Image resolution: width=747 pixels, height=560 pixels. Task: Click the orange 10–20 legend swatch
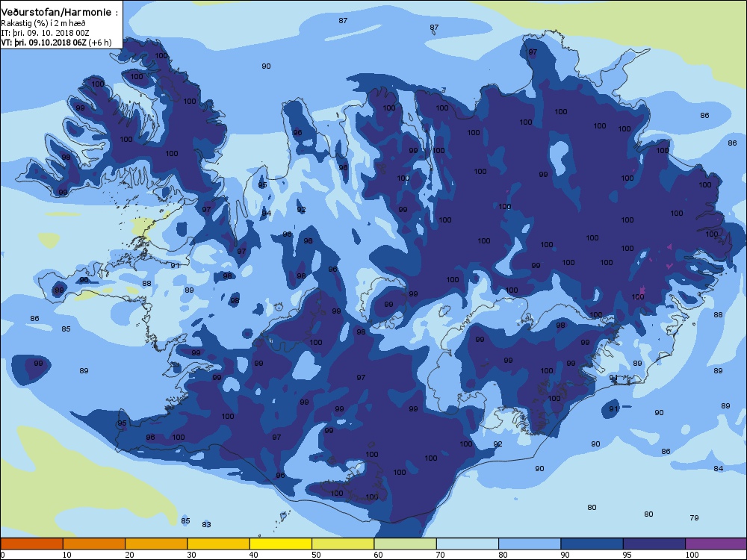(94, 544)
